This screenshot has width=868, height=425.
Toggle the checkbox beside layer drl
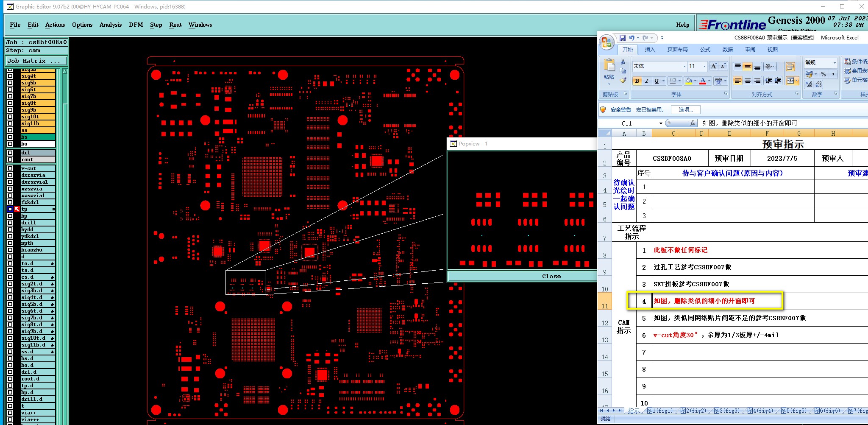(10, 153)
